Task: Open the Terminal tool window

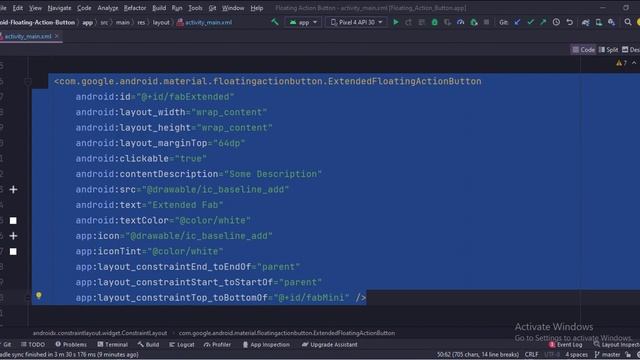Action: click(113, 344)
